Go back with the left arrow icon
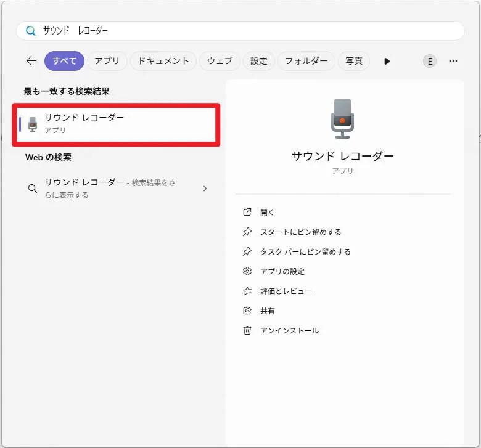The image size is (481, 448). coord(31,61)
